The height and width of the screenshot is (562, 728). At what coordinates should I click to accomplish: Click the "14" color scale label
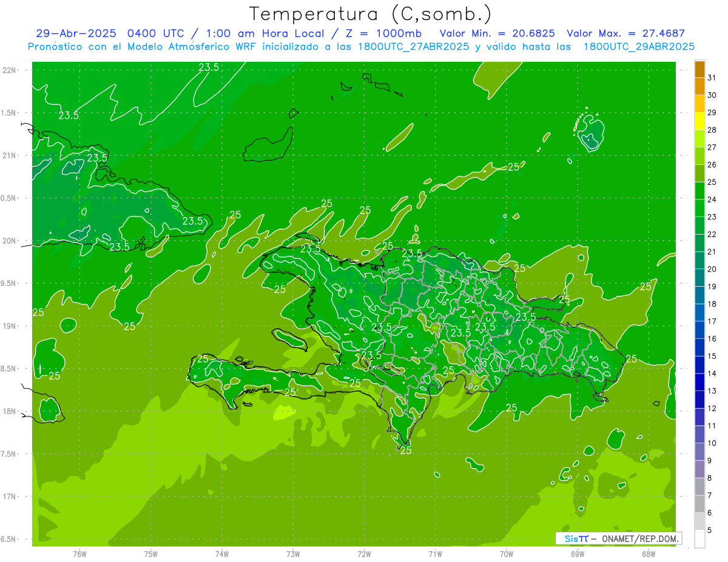pos(712,373)
